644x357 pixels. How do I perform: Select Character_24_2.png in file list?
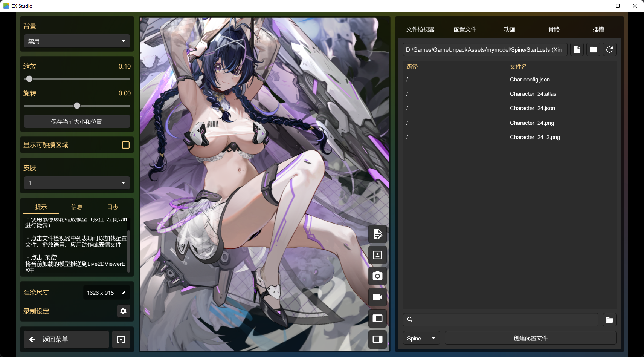[510, 137]
